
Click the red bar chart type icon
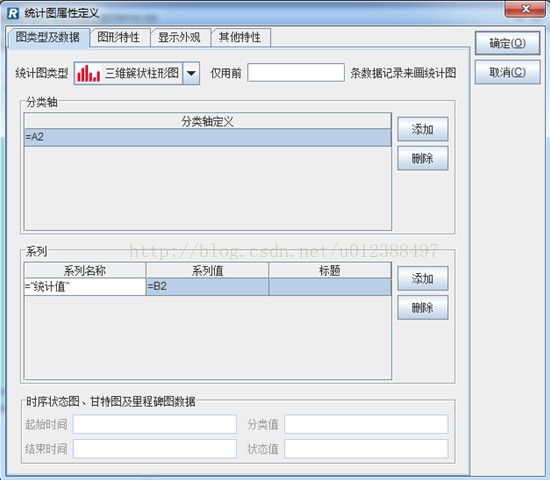(88, 73)
